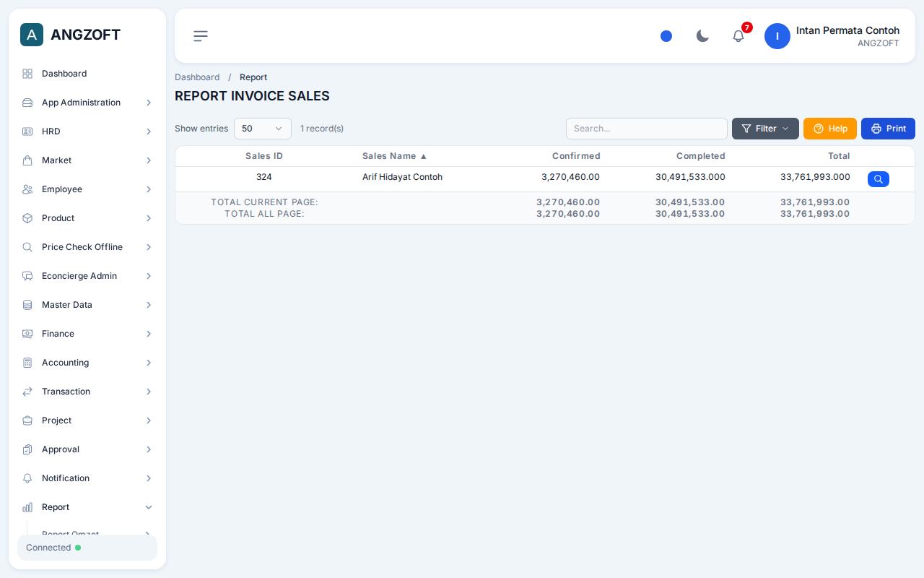Click the orange Help button
924x578 pixels.
830,129
